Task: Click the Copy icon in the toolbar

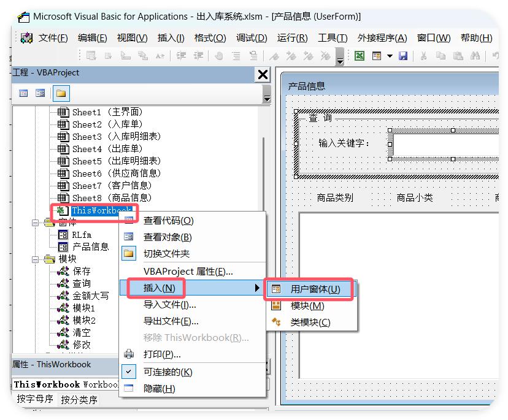Action: click(x=441, y=56)
